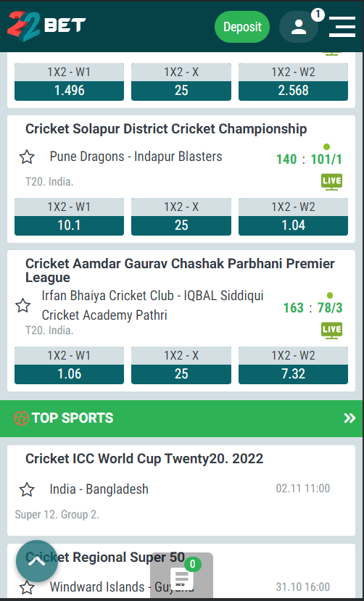Favorite the Pune Dragons - Indapur Blasters match
This screenshot has height=601, width=364.
[27, 157]
